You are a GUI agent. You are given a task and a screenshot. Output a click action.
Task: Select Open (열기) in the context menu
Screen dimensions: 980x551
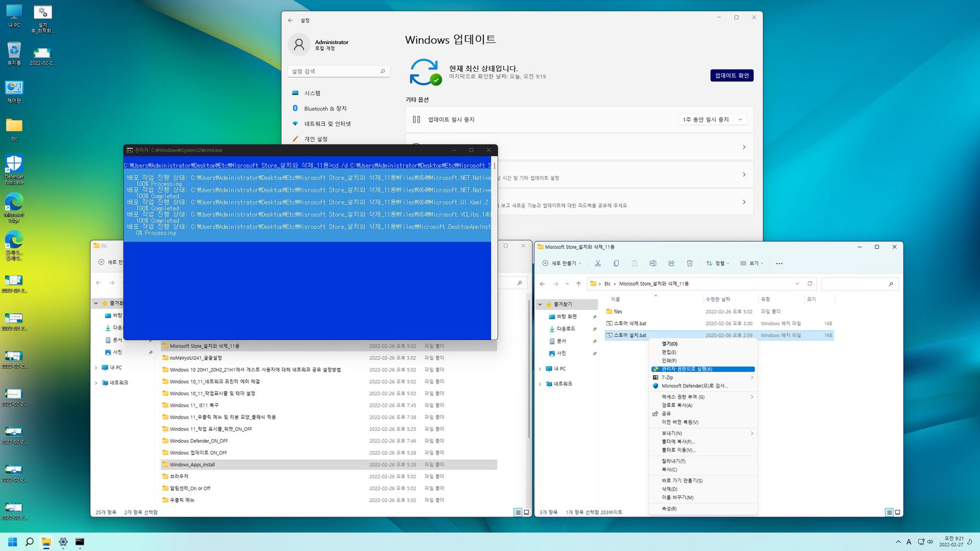(x=703, y=344)
